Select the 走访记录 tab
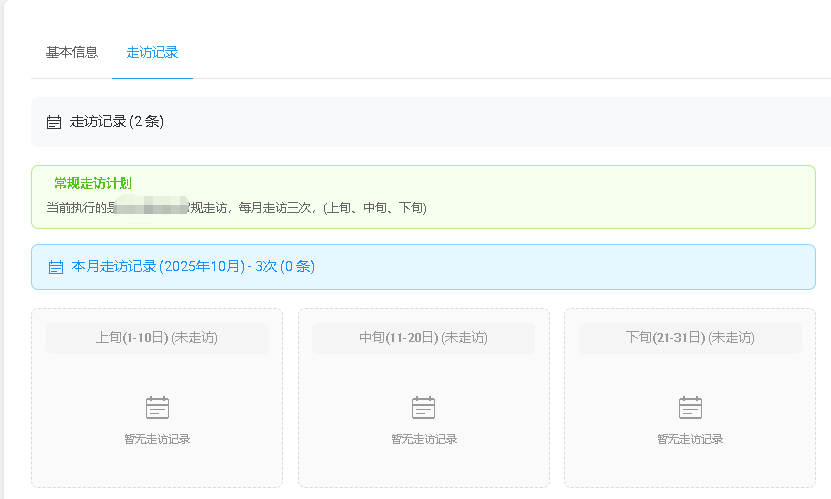The image size is (831, 499). point(152,52)
